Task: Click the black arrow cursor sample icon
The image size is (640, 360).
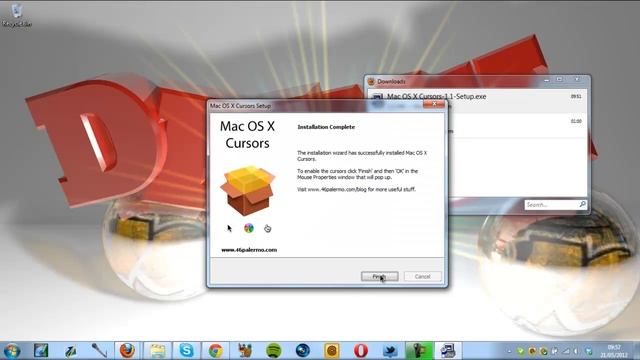Action: (229, 228)
